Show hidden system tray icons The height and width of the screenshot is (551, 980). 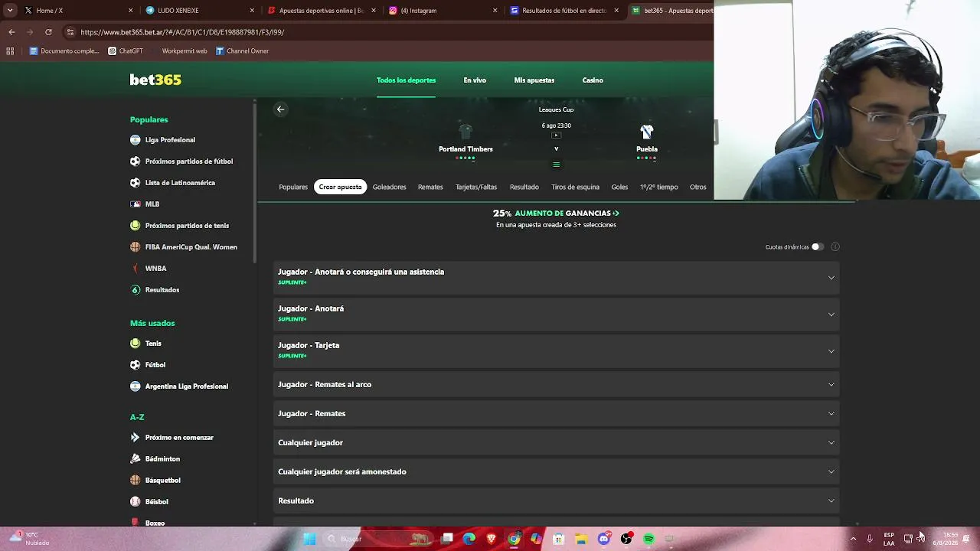[x=853, y=539]
